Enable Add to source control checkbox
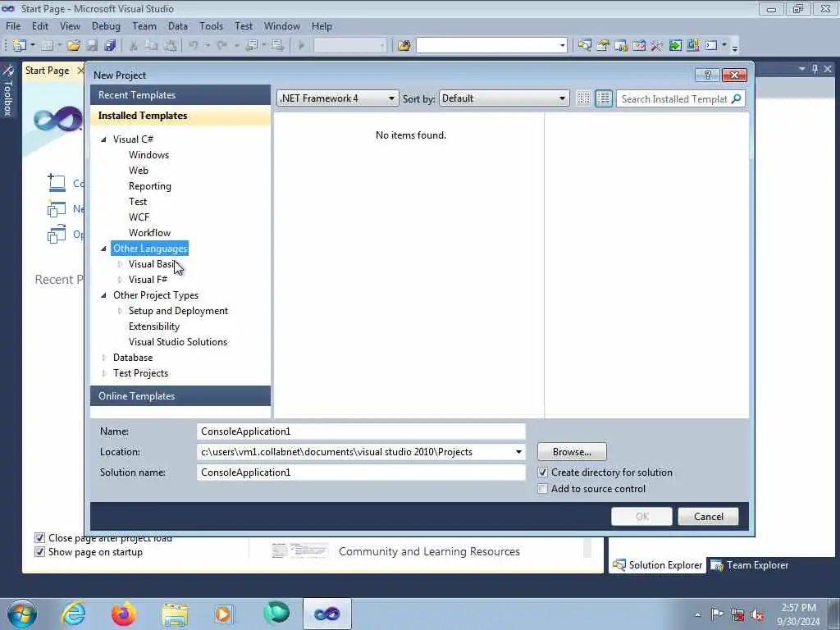The width and height of the screenshot is (840, 630). (543, 489)
